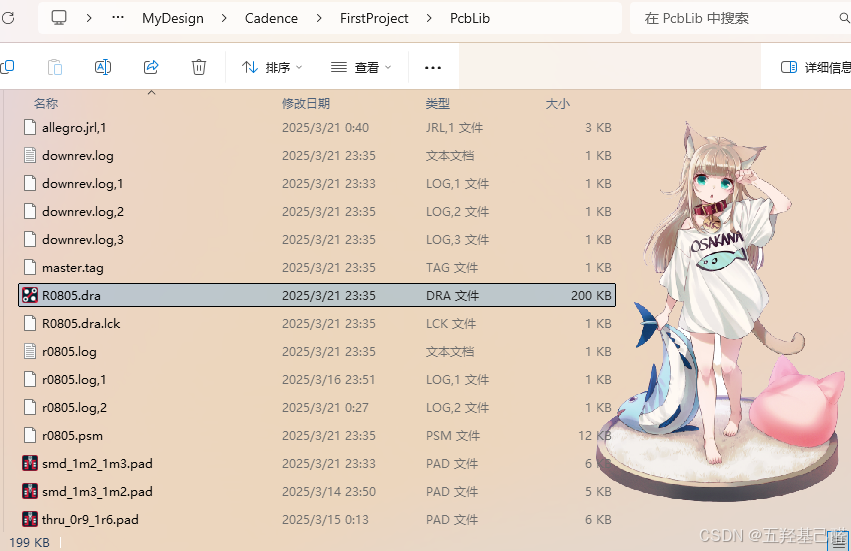Expand breadcrumb chevron after the monitor icon

pyautogui.click(x=89, y=18)
